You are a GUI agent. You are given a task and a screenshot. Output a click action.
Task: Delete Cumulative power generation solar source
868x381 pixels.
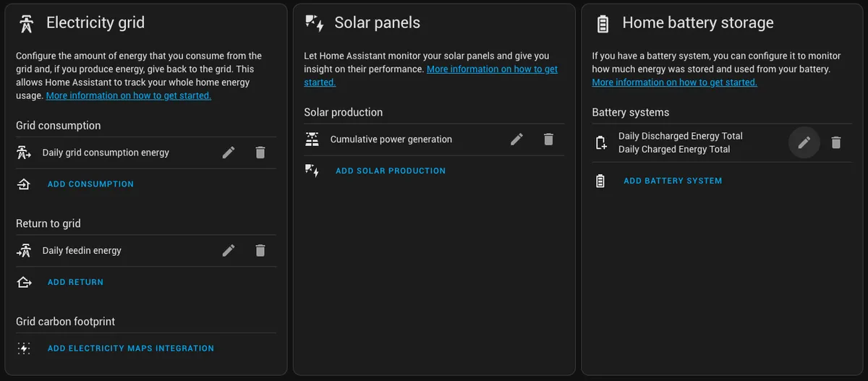tap(548, 140)
